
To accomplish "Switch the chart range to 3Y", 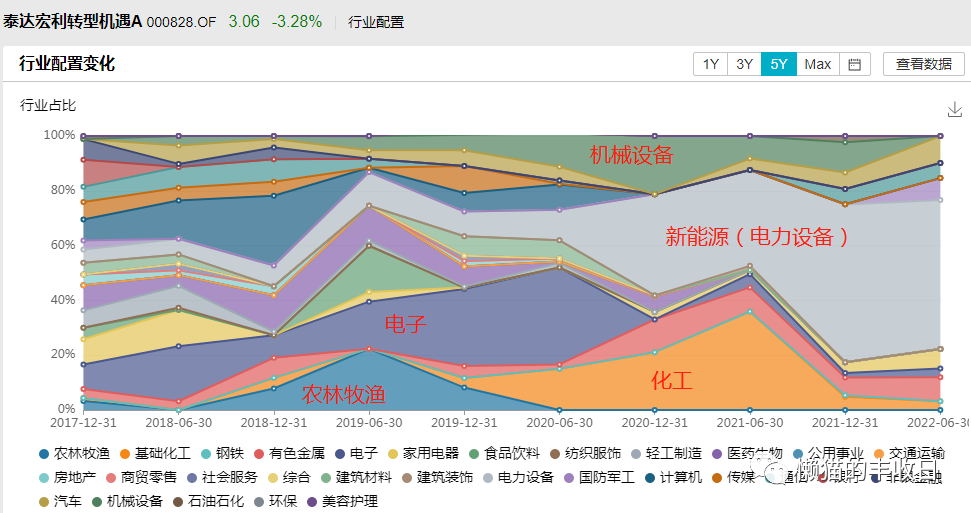I will tap(744, 64).
